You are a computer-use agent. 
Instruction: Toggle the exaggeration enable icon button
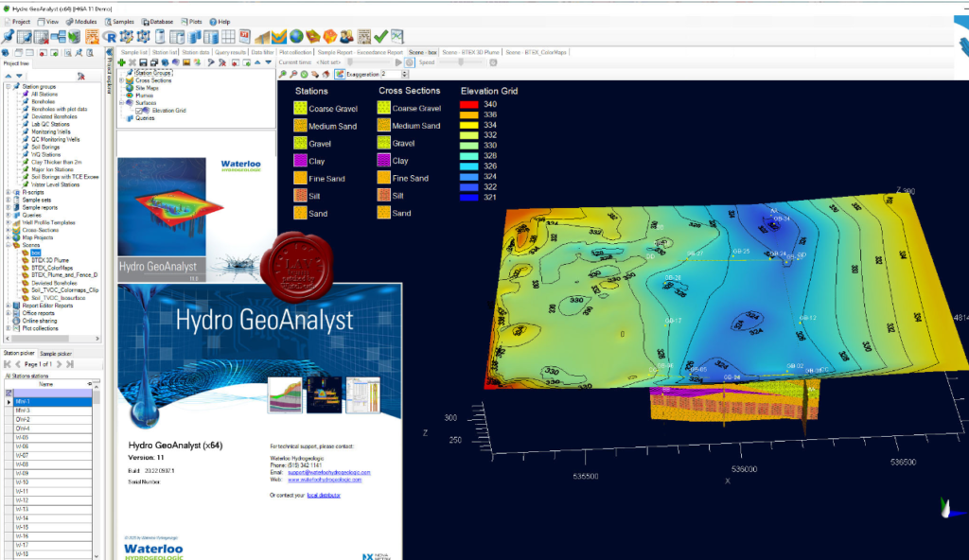coord(340,74)
